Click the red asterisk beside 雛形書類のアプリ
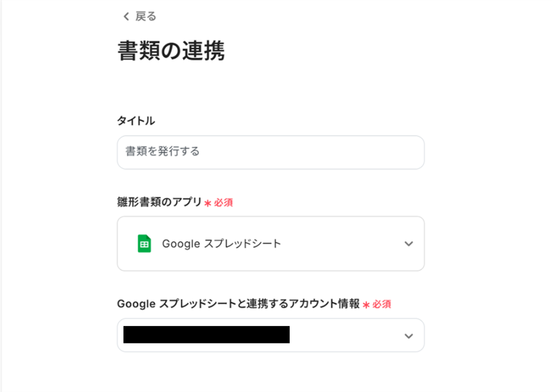Viewport: 552px width, 392px height. click(208, 203)
